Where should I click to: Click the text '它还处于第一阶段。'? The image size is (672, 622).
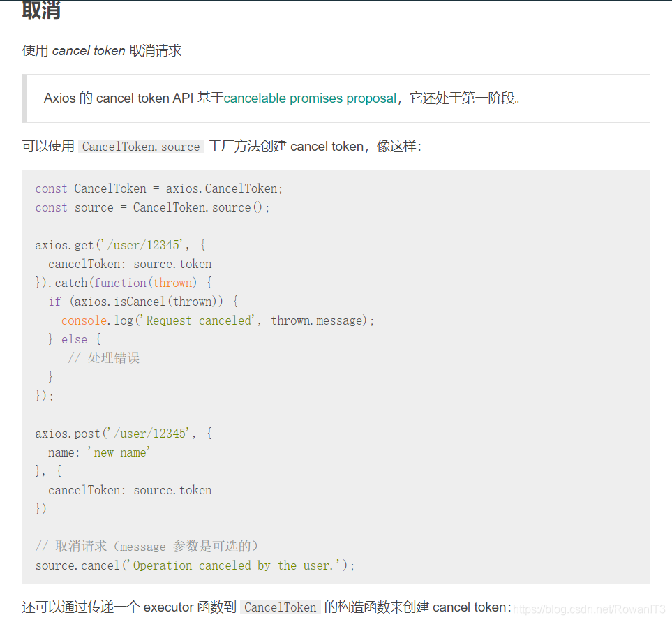pyautogui.click(x=465, y=98)
